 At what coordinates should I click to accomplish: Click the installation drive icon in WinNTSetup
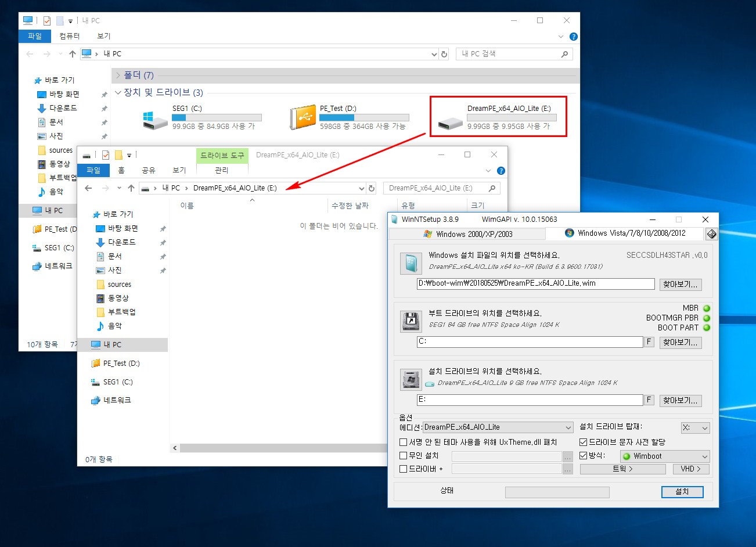411,379
